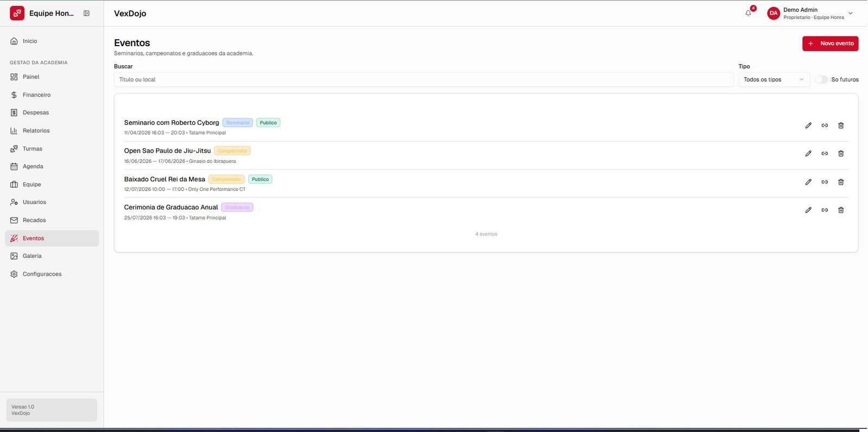Enable the So futuros switch

coord(821,79)
